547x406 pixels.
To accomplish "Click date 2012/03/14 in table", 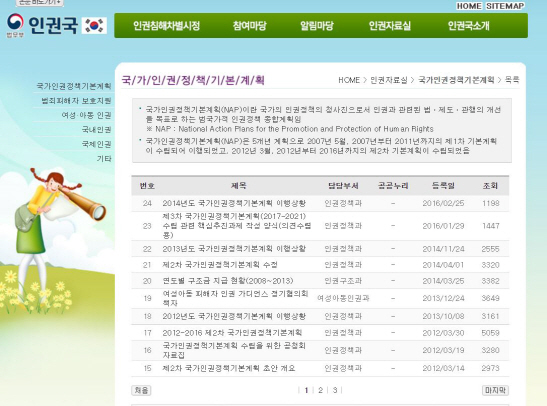I will 443,368.
